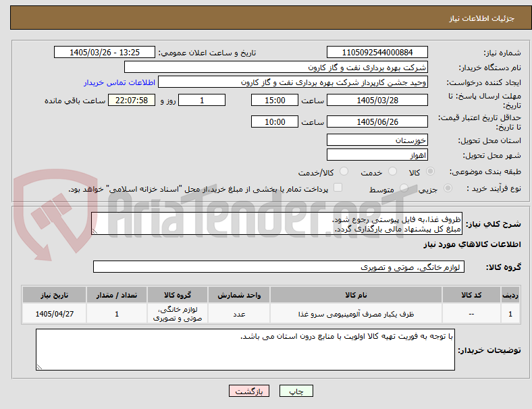The width and height of the screenshot is (532, 409).
Task: Click the چاپ print button
Action: [296, 391]
